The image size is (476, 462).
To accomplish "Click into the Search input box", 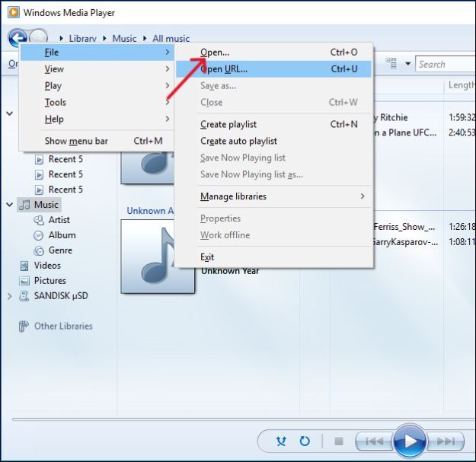I will [445, 64].
